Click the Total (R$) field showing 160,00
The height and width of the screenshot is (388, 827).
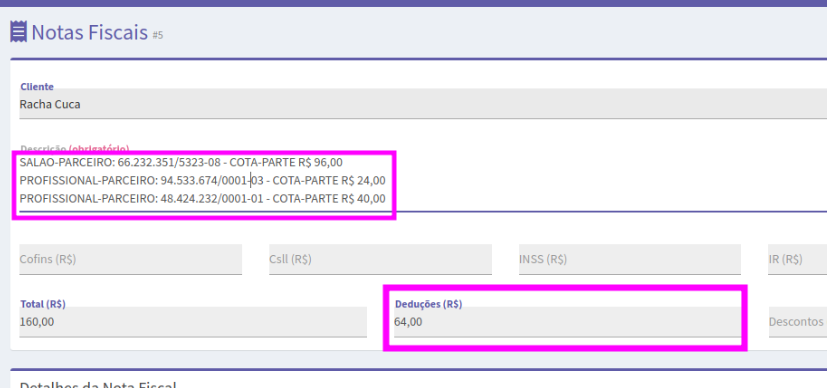click(x=193, y=322)
